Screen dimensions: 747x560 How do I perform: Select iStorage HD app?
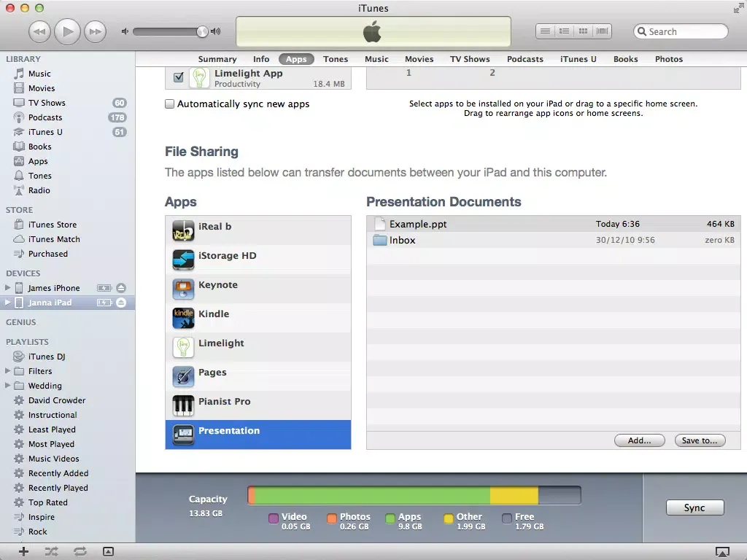258,260
